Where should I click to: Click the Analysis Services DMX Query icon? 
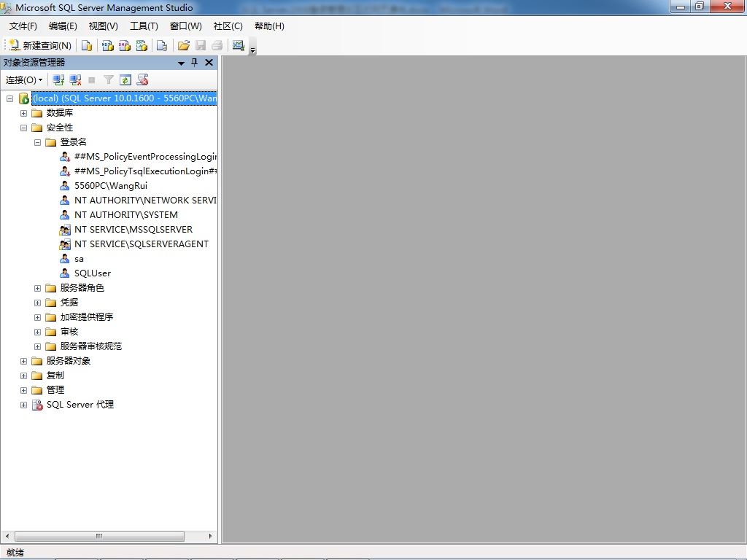pyautogui.click(x=125, y=45)
